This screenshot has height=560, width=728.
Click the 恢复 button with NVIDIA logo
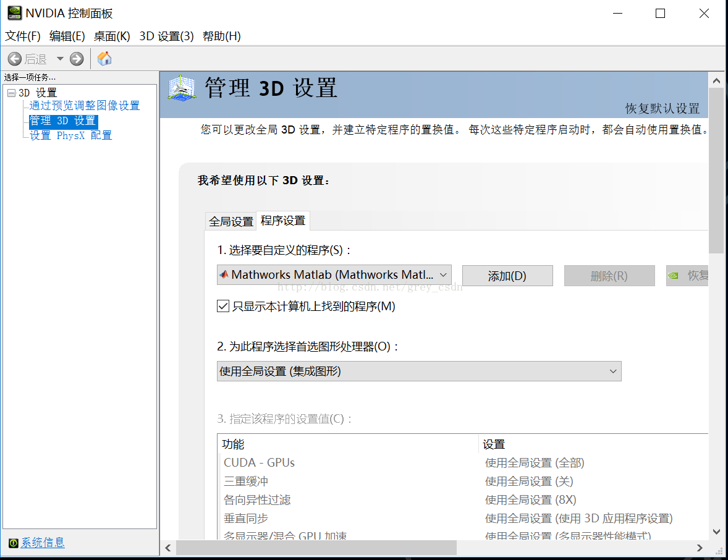click(687, 276)
